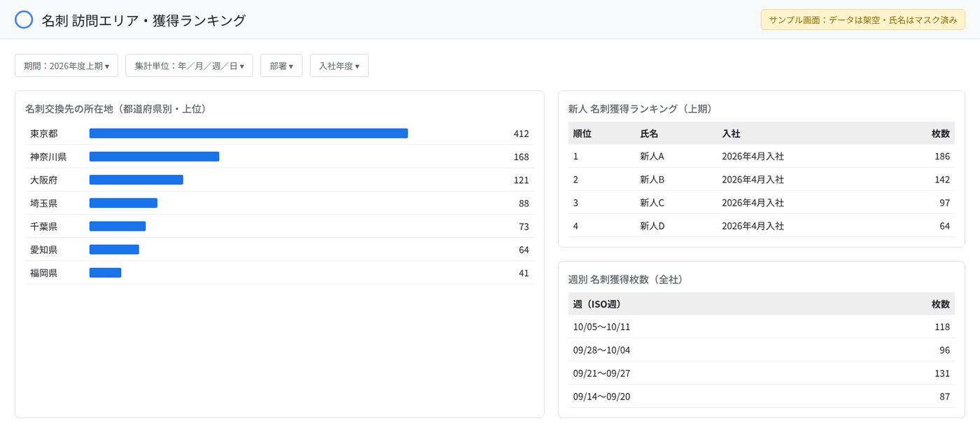Expand the 部署 filter dropdown
The width and height of the screenshot is (980, 428).
(281, 66)
